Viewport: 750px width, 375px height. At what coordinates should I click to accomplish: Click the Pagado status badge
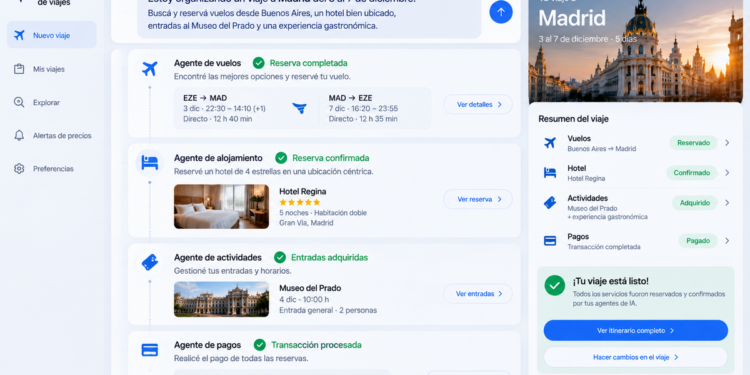tap(698, 241)
